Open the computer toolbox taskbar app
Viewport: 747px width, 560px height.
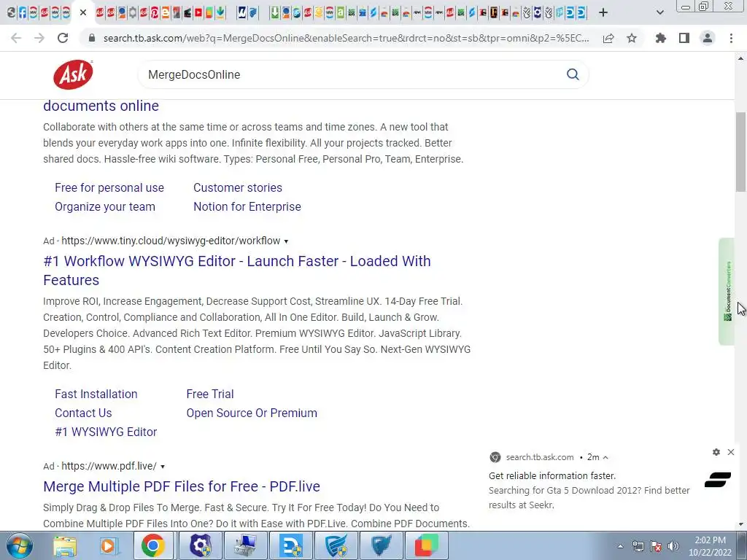click(246, 545)
